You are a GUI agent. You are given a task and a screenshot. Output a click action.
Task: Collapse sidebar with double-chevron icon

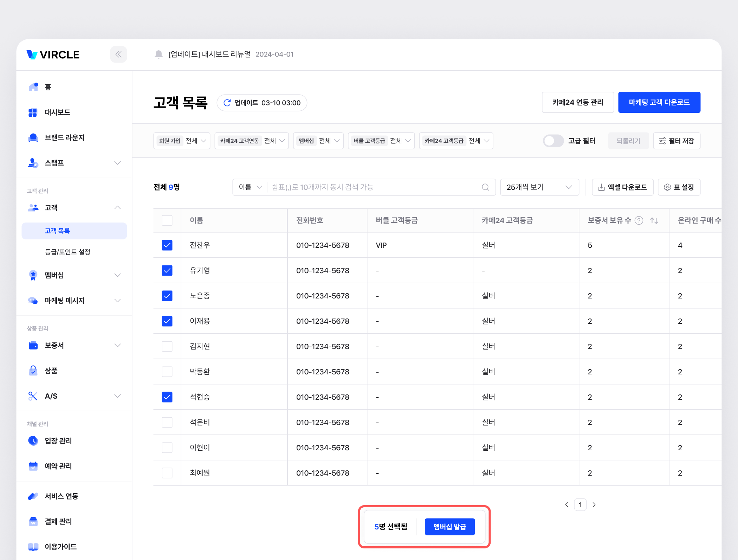pos(118,54)
